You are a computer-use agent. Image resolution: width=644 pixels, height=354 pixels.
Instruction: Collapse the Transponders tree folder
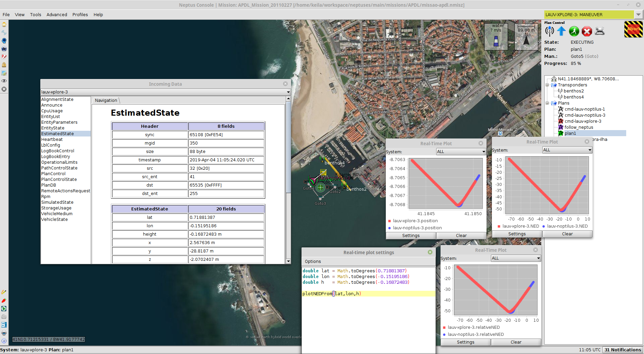point(547,85)
